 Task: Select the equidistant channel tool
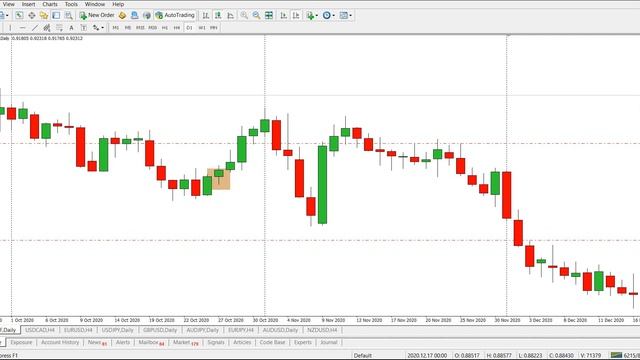click(47, 28)
